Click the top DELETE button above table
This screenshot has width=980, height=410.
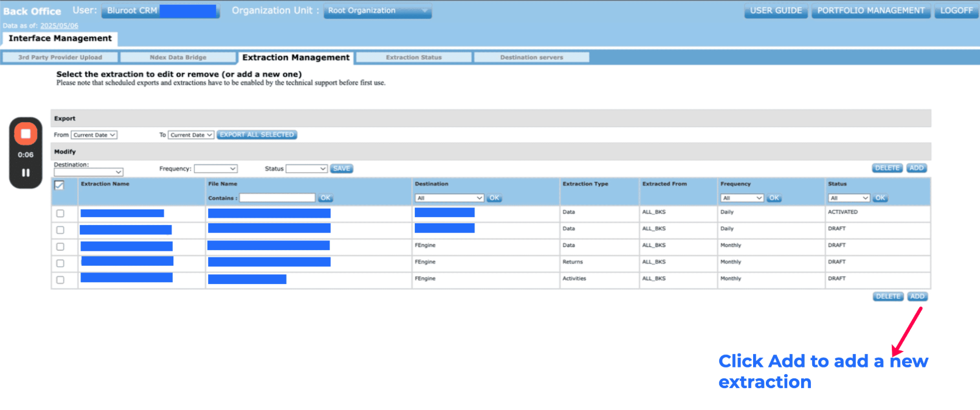click(887, 168)
